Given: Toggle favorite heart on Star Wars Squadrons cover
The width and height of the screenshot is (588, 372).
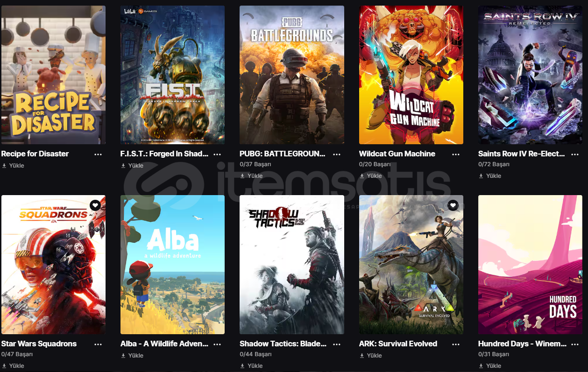Looking at the screenshot, I should pyautogui.click(x=95, y=205).
